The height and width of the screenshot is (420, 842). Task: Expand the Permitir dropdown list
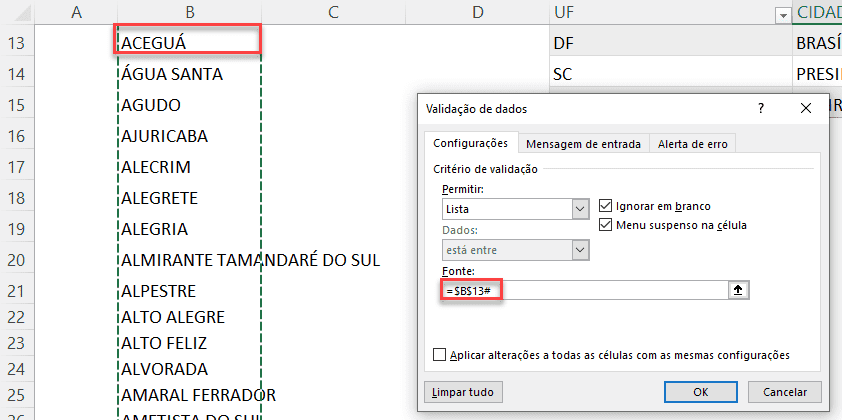pos(579,210)
